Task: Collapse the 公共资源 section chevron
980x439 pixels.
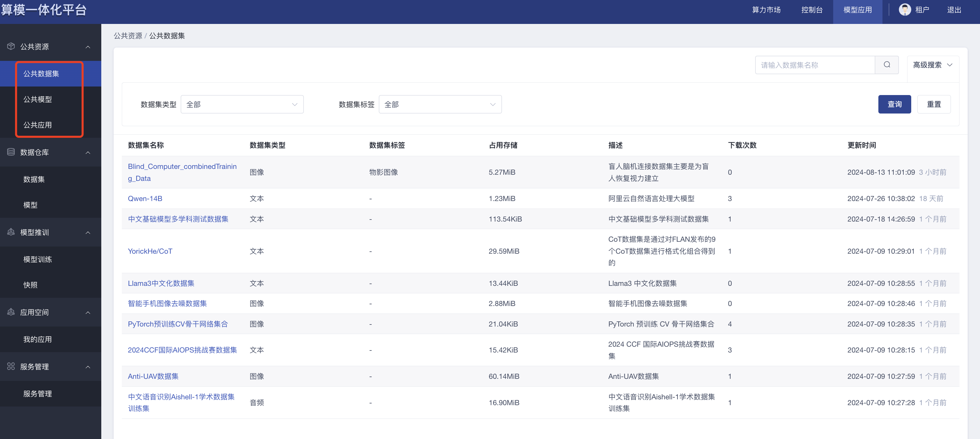Action: (88, 47)
